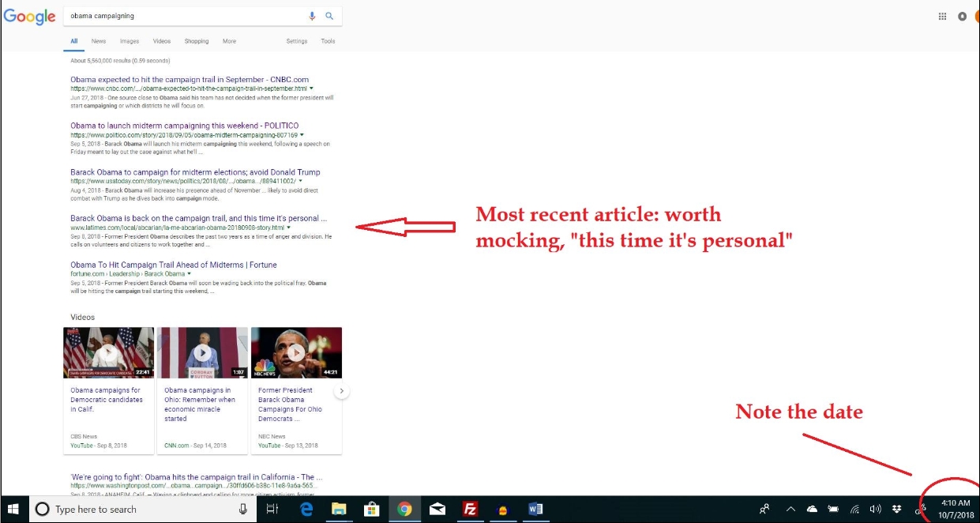The width and height of the screenshot is (980, 523).
Task: Open the Windows Start menu
Action: (x=13, y=510)
